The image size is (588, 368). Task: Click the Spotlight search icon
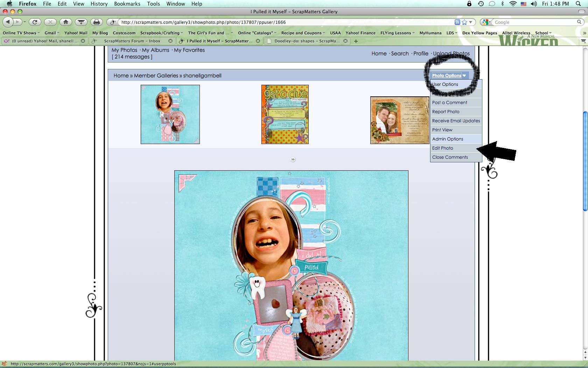578,4
